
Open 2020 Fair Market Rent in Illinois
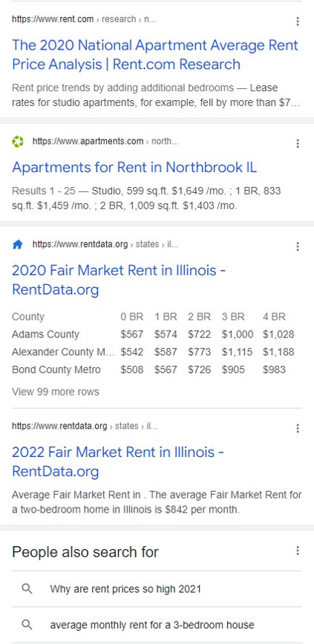click(x=119, y=280)
